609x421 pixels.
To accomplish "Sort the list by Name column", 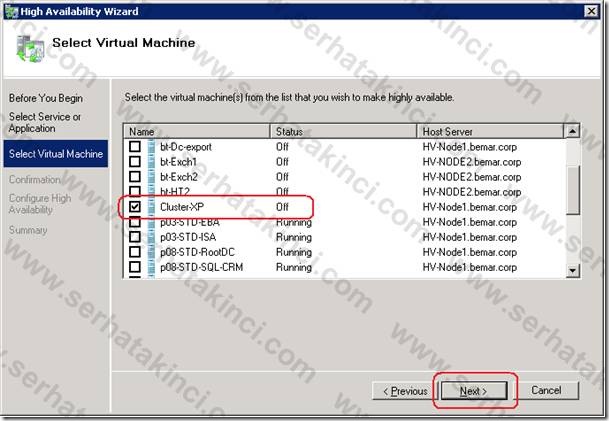I will [x=197, y=131].
